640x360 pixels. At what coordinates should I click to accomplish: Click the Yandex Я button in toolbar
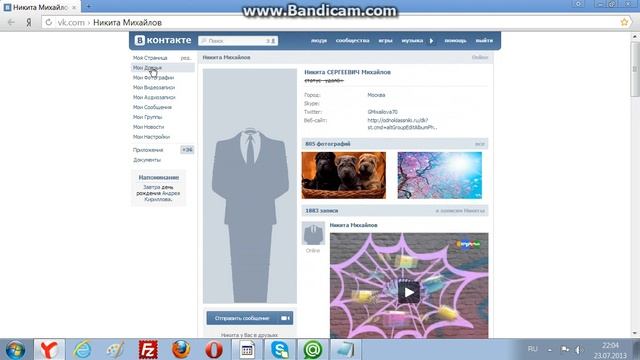click(x=29, y=22)
